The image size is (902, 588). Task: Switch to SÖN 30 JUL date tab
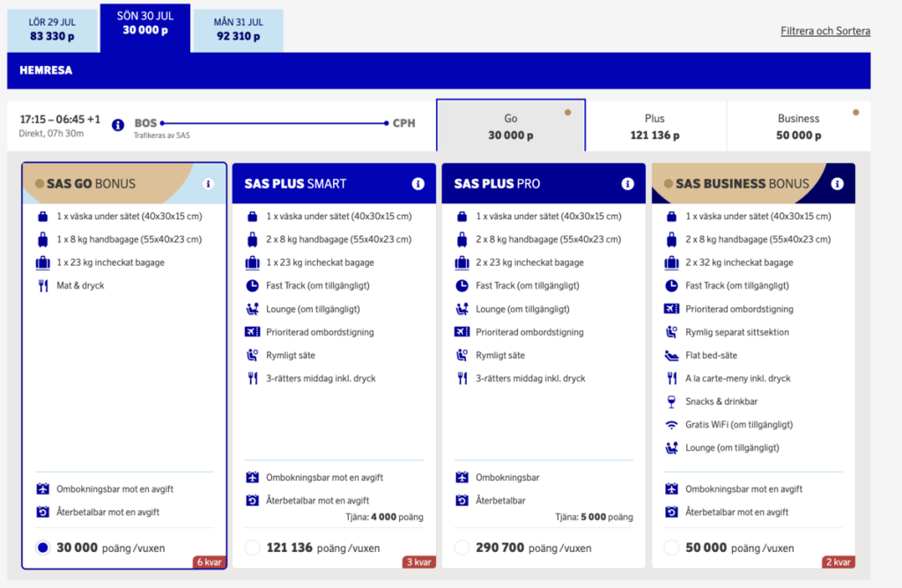coord(145,27)
